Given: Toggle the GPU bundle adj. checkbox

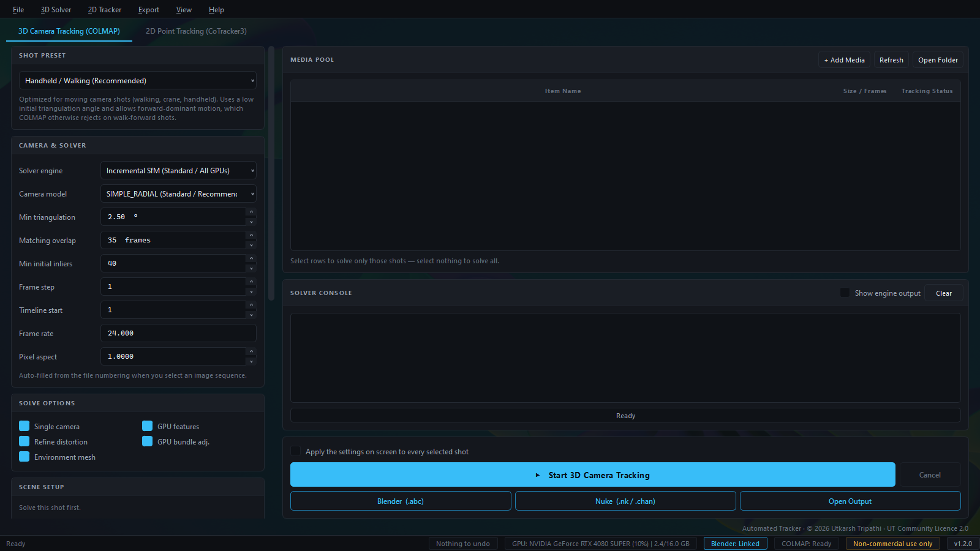Looking at the screenshot, I should pos(148,441).
